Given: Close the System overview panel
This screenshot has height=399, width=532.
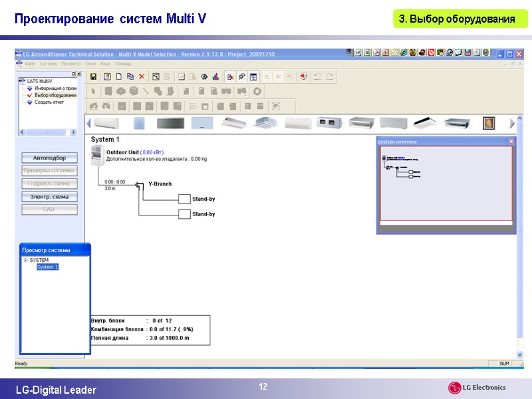Looking at the screenshot, I should point(511,142).
